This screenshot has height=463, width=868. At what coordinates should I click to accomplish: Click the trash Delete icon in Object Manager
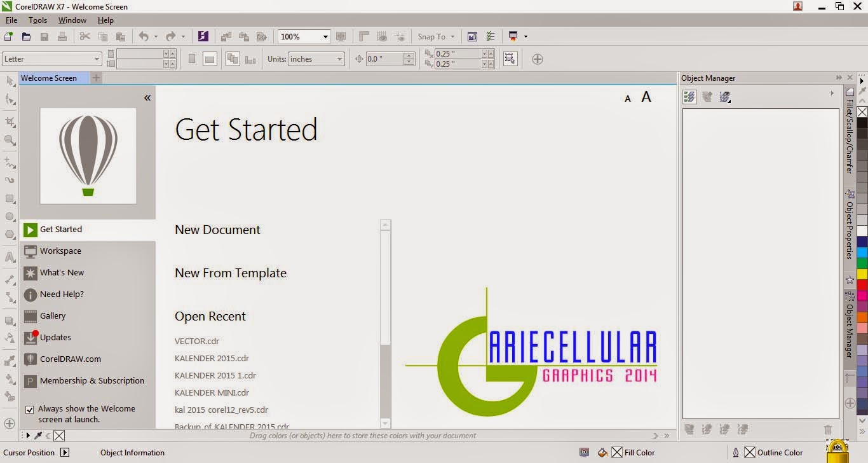click(x=827, y=430)
